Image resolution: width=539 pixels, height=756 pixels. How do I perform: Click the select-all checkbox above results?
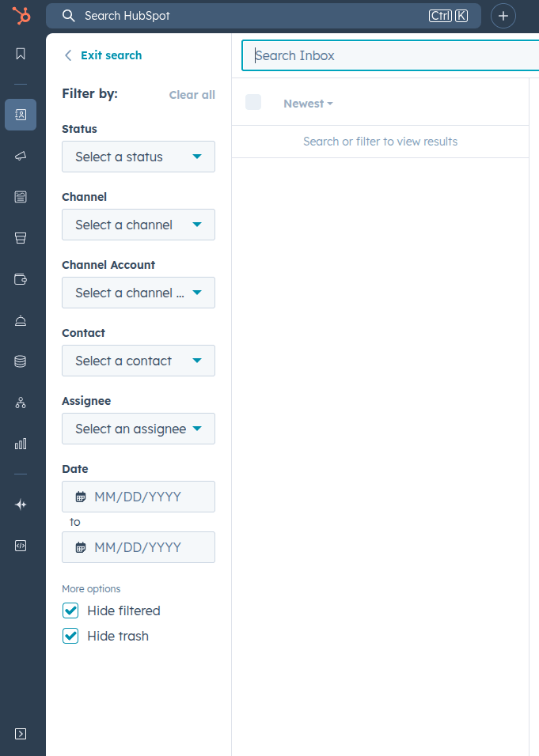253,102
